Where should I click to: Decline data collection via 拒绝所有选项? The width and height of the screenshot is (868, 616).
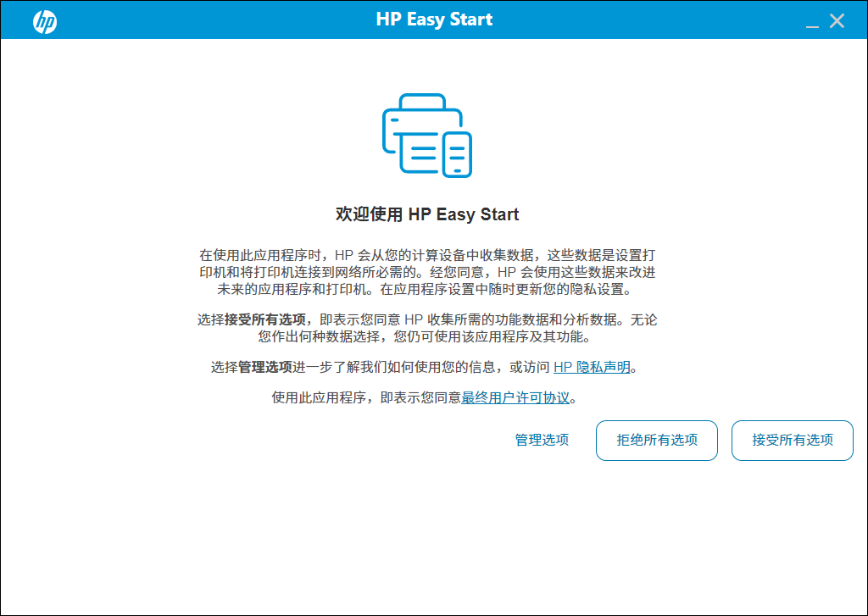(x=656, y=440)
